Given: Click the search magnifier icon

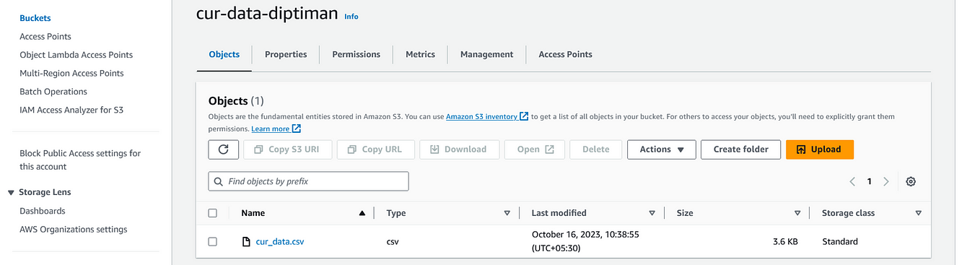Looking at the screenshot, I should 218,181.
